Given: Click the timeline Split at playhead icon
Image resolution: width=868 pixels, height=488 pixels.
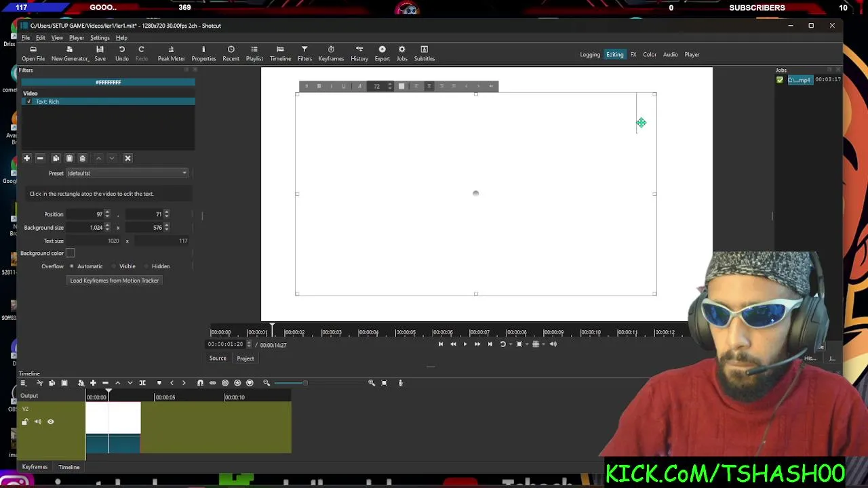Looking at the screenshot, I should click(x=142, y=383).
